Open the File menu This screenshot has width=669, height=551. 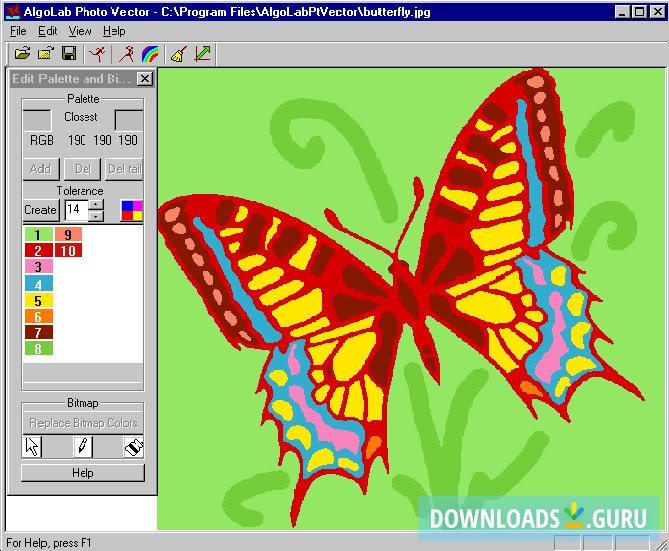pyautogui.click(x=18, y=31)
